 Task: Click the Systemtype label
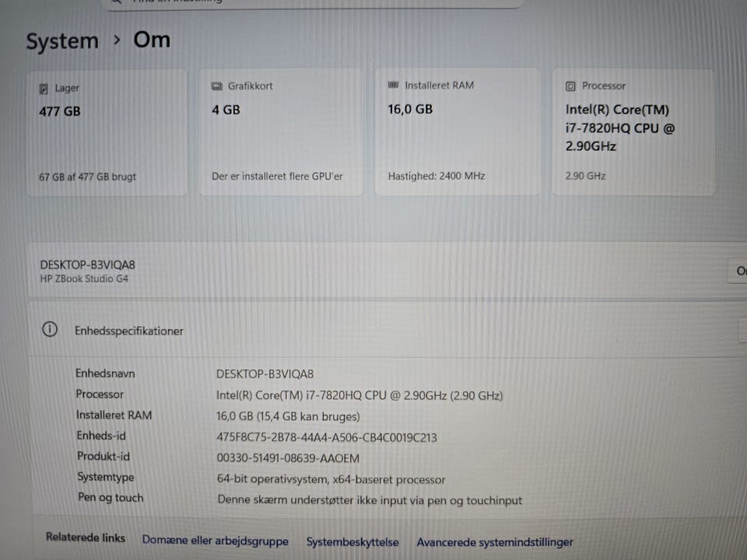(106, 477)
